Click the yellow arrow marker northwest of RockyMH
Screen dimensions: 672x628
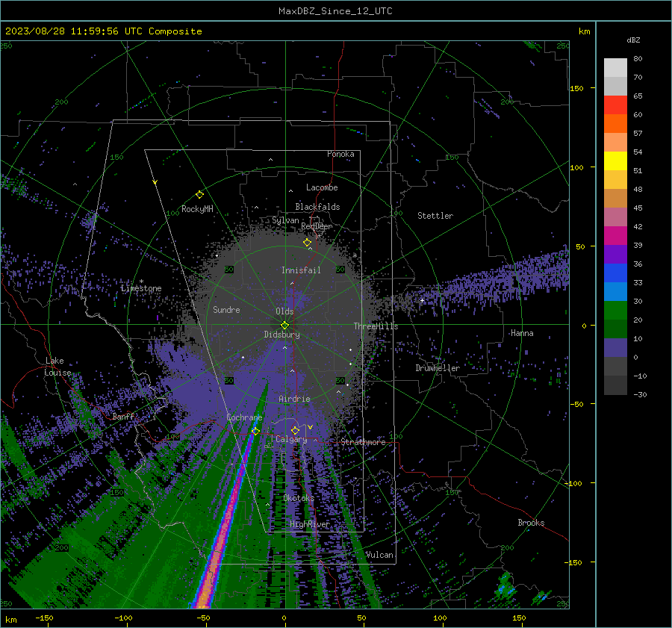click(155, 182)
